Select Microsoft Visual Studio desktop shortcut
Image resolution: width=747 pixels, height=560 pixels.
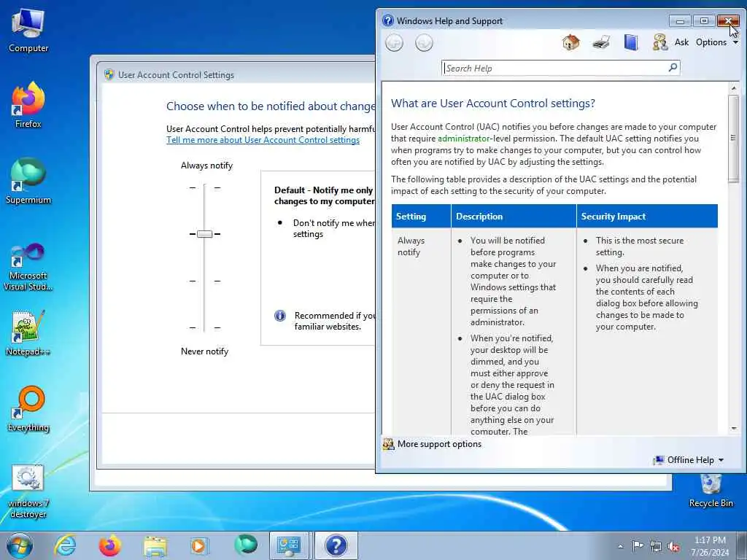click(x=28, y=267)
